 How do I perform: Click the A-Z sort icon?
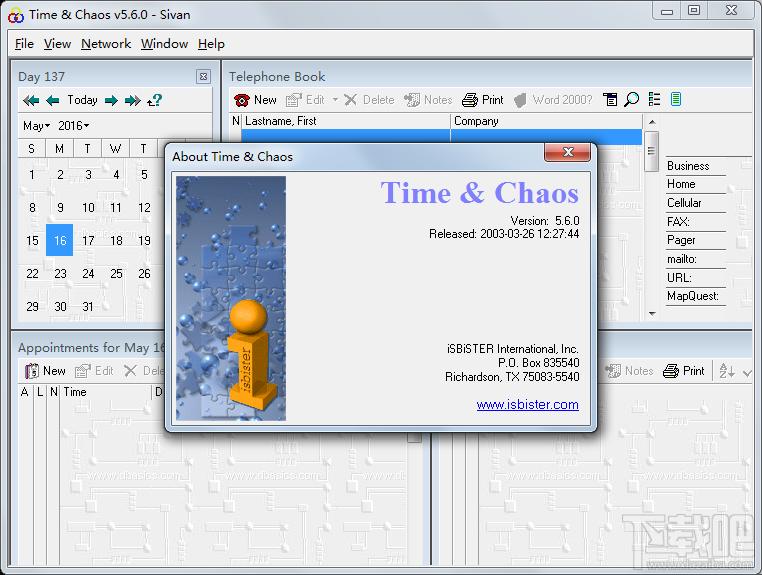tap(727, 371)
